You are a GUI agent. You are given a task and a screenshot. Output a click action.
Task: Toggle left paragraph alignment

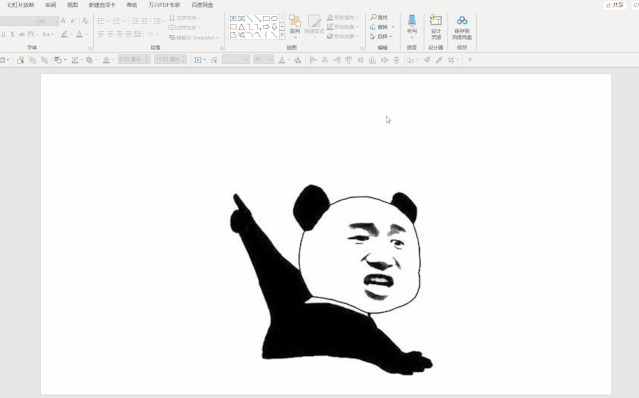click(101, 34)
